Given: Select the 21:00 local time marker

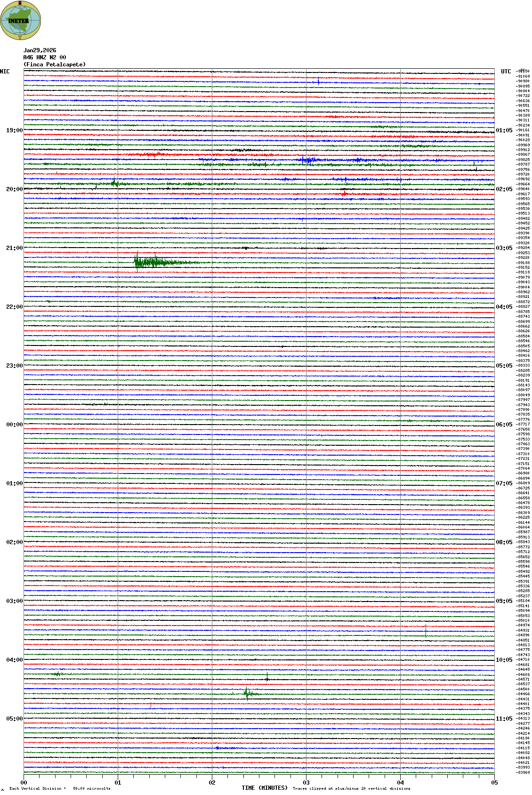Looking at the screenshot, I should [x=14, y=248].
